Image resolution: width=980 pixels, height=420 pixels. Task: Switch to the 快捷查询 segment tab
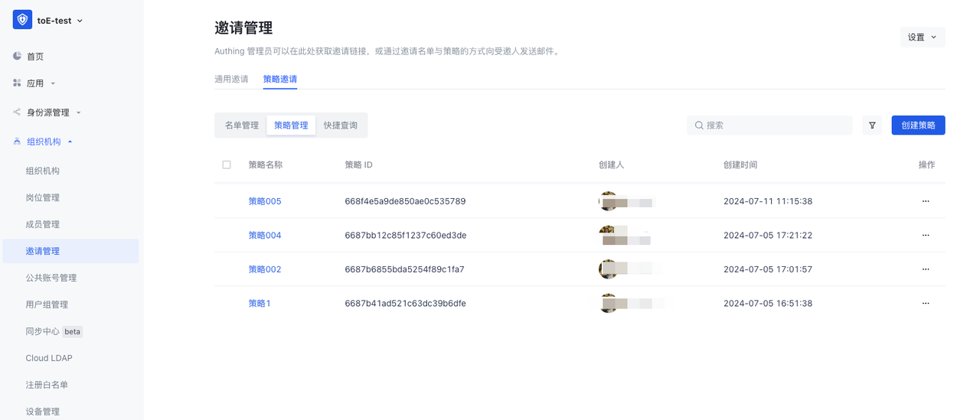[x=340, y=125]
